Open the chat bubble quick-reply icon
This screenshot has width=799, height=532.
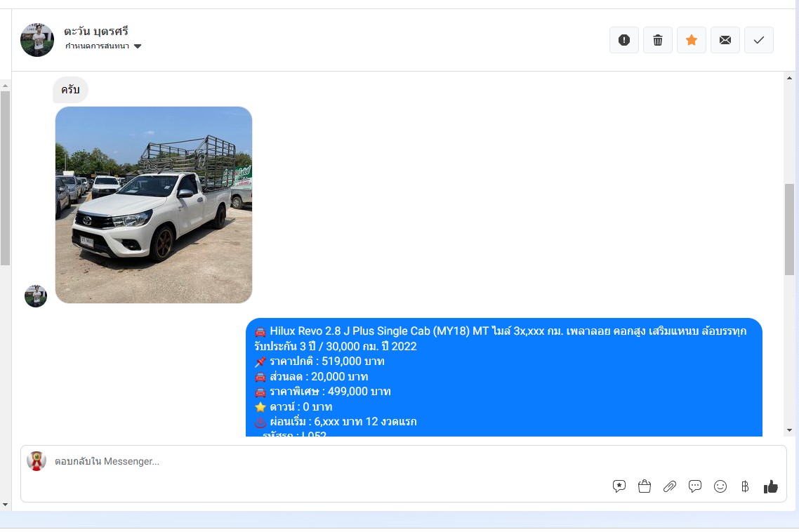pos(694,486)
